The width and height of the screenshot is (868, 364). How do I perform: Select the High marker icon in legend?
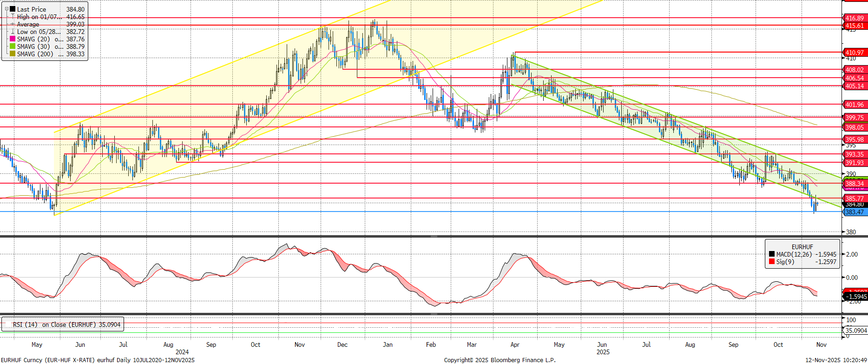click(x=13, y=17)
